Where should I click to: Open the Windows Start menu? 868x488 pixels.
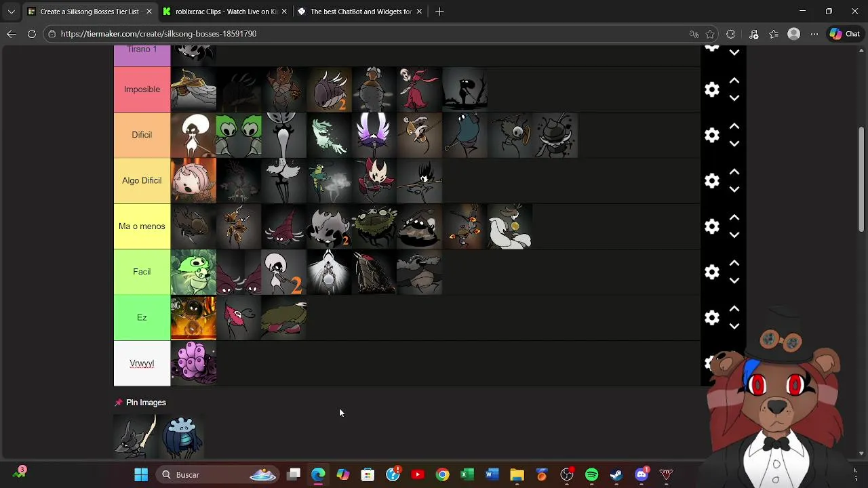[x=141, y=474]
